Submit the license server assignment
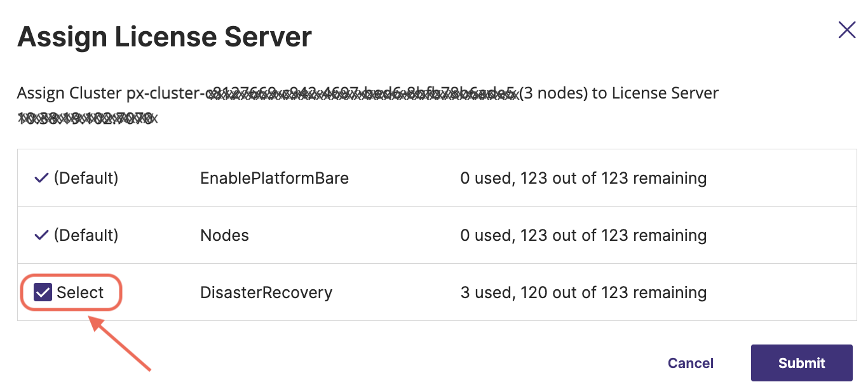This screenshot has height=389, width=868. point(801,363)
